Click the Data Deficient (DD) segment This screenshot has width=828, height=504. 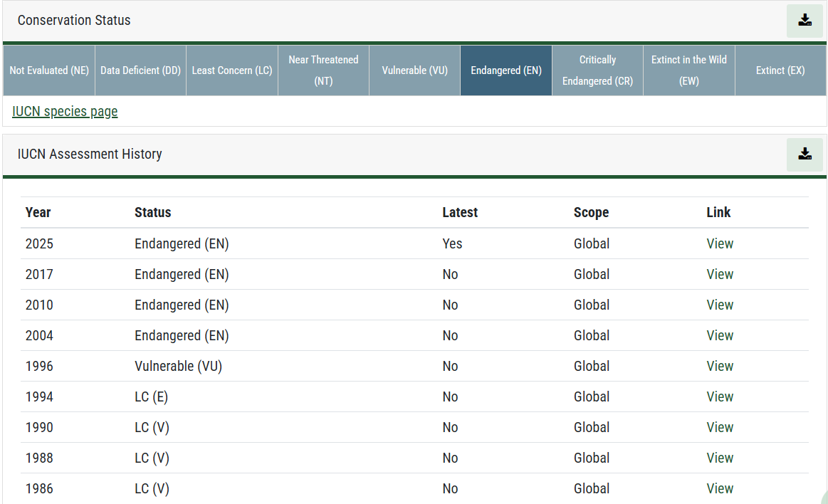(x=140, y=70)
